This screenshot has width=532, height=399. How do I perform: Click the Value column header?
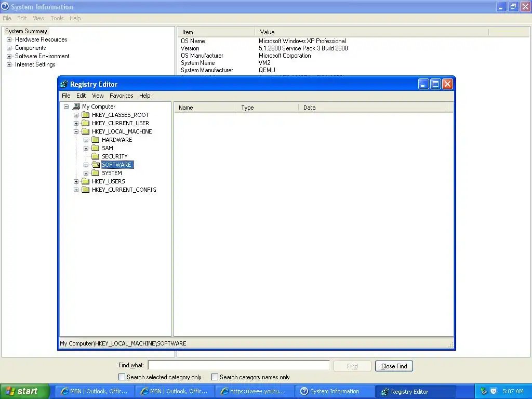click(x=371, y=32)
